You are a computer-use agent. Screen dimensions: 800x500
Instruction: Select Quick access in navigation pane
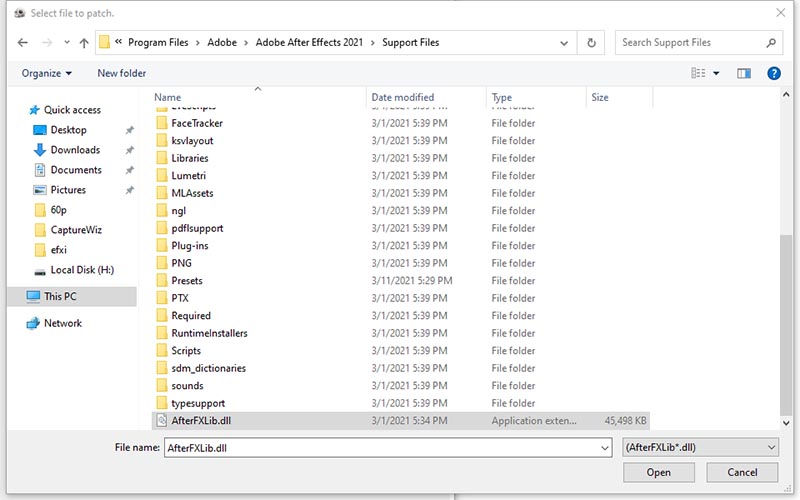click(x=72, y=110)
